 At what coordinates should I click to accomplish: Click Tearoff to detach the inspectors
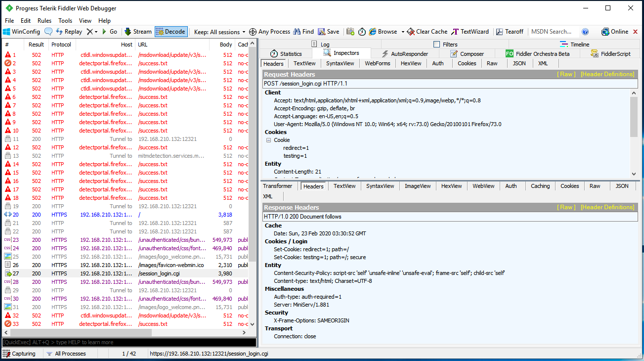[510, 32]
